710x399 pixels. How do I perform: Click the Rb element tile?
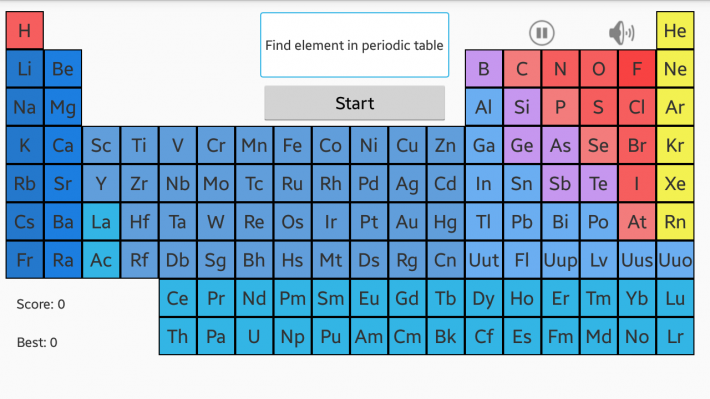pos(25,183)
